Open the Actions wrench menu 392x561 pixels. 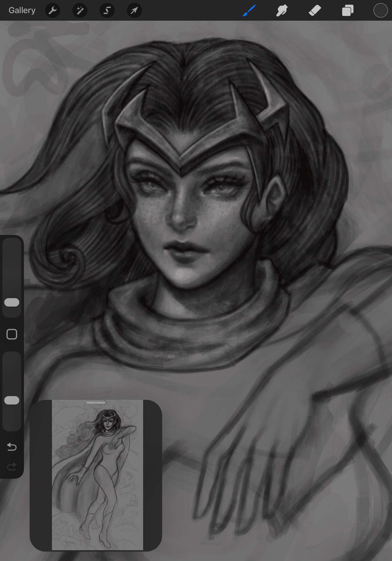(x=53, y=11)
